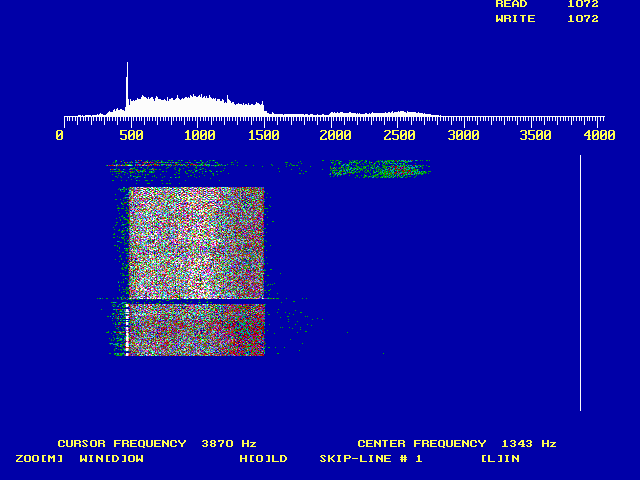Screen dimensions: 640x480
Task: Click the 2000 mark on frequency axis
Action: (x=335, y=135)
